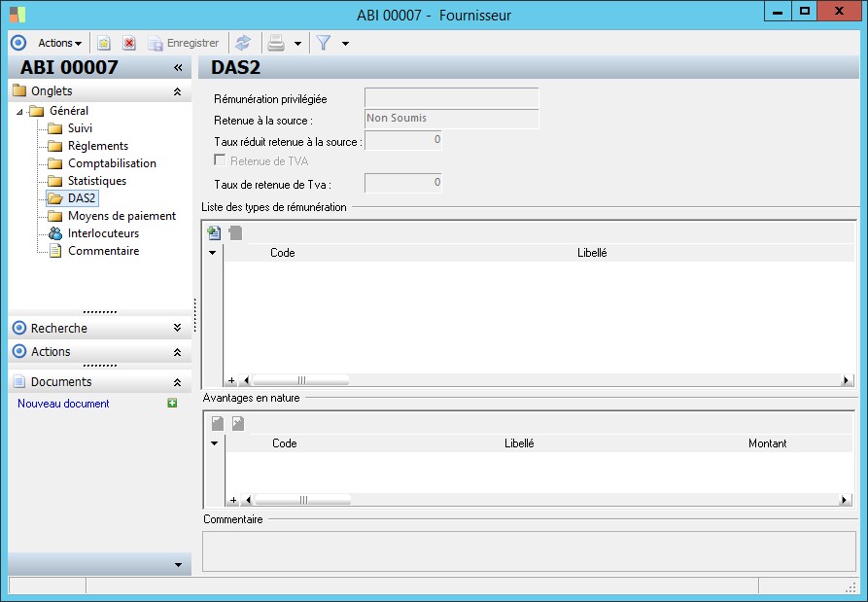Click the printer icon
Screen dimensions: 868x602
(276, 44)
